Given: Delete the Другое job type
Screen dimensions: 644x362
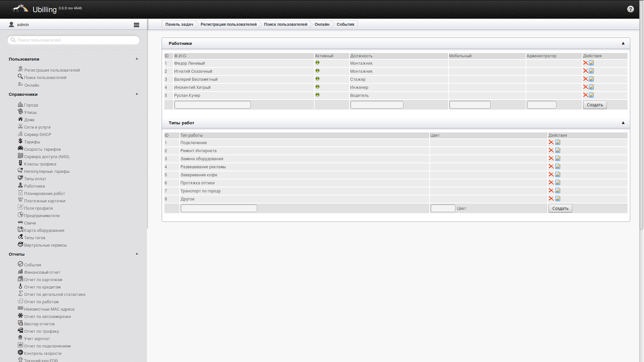Looking at the screenshot, I should pyautogui.click(x=551, y=199).
